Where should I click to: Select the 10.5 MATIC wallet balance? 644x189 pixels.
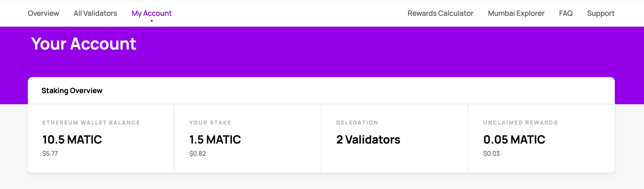72,139
